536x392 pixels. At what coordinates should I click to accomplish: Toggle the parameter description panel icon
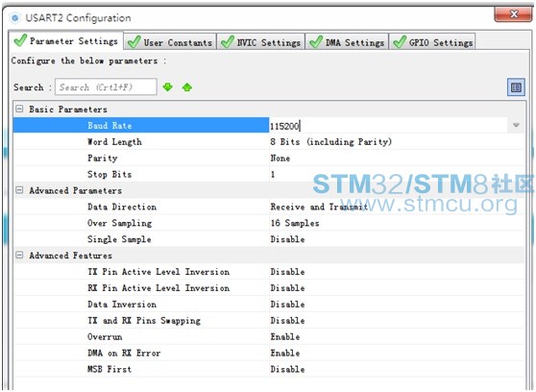516,87
